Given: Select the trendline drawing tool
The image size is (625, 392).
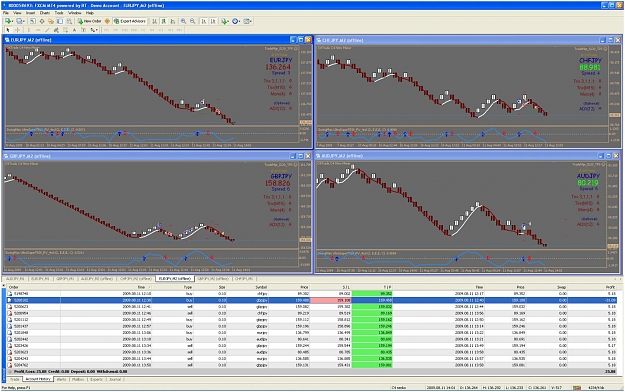Looking at the screenshot, I should pos(47,30).
